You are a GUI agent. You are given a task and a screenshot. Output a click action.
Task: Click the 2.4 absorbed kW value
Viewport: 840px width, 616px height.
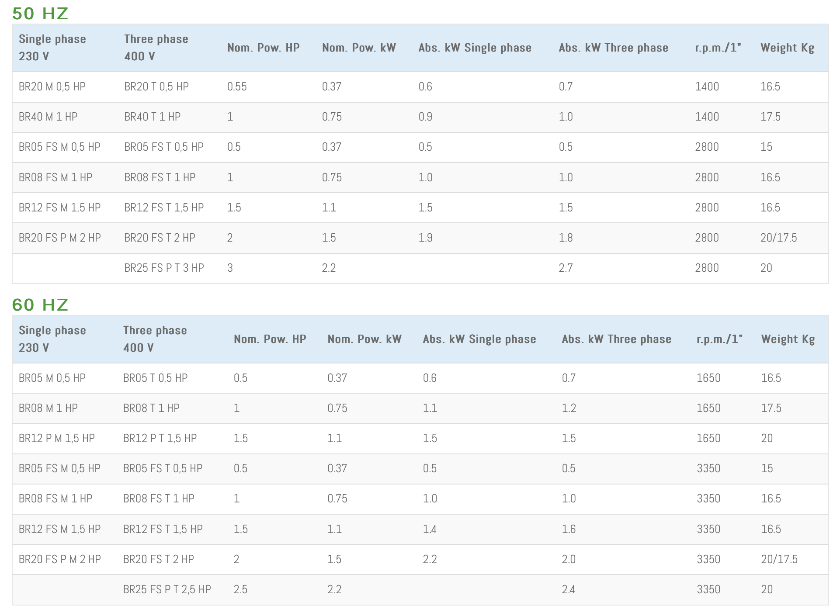[x=569, y=589]
